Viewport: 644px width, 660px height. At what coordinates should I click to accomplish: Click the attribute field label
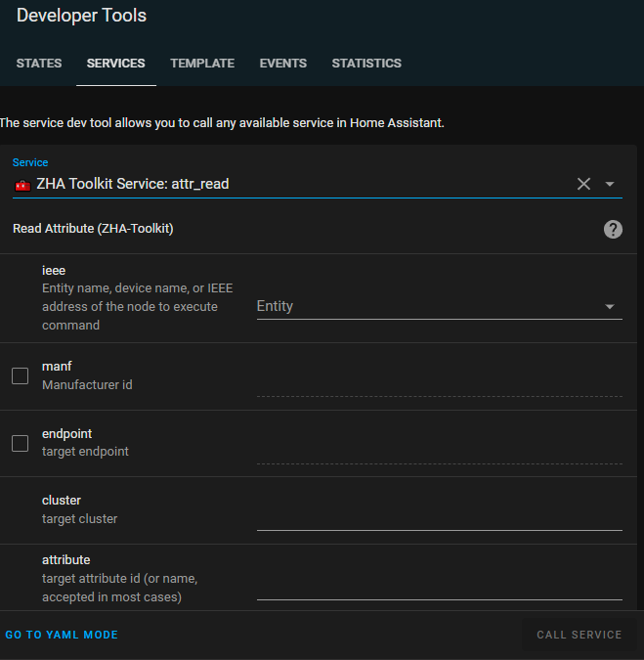(66, 560)
